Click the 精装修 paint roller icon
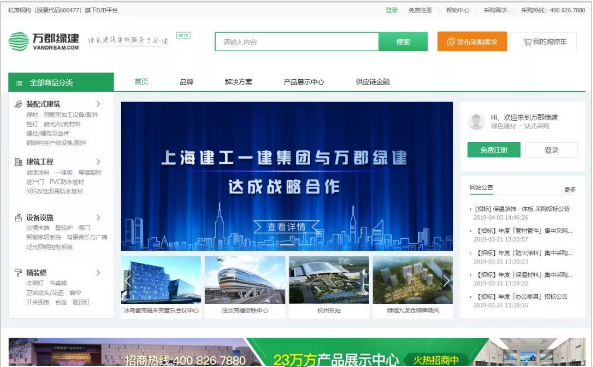This screenshot has width=593, height=367. [x=18, y=272]
